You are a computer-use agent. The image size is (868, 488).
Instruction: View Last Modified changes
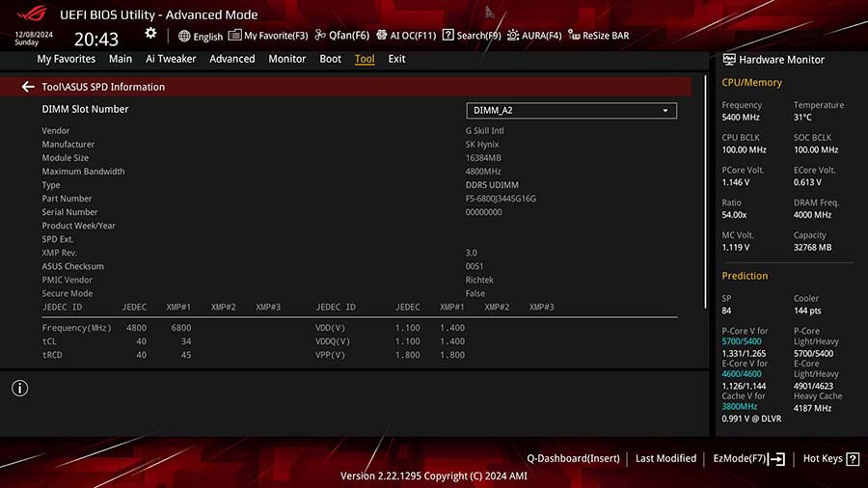pyautogui.click(x=665, y=458)
